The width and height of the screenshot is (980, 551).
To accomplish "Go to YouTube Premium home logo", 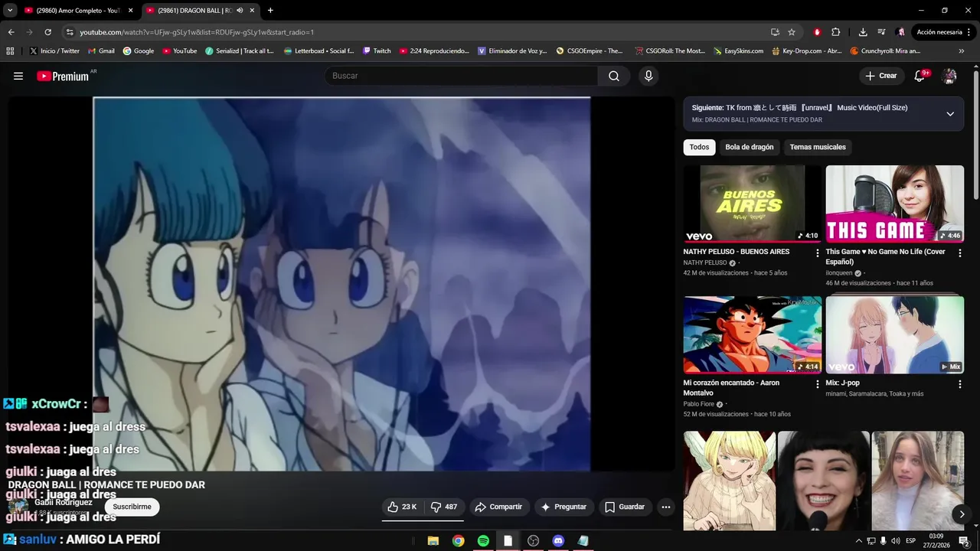I will (x=64, y=76).
